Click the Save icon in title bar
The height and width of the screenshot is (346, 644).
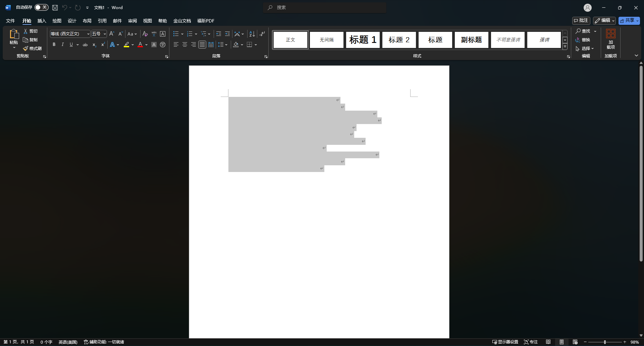[55, 7]
